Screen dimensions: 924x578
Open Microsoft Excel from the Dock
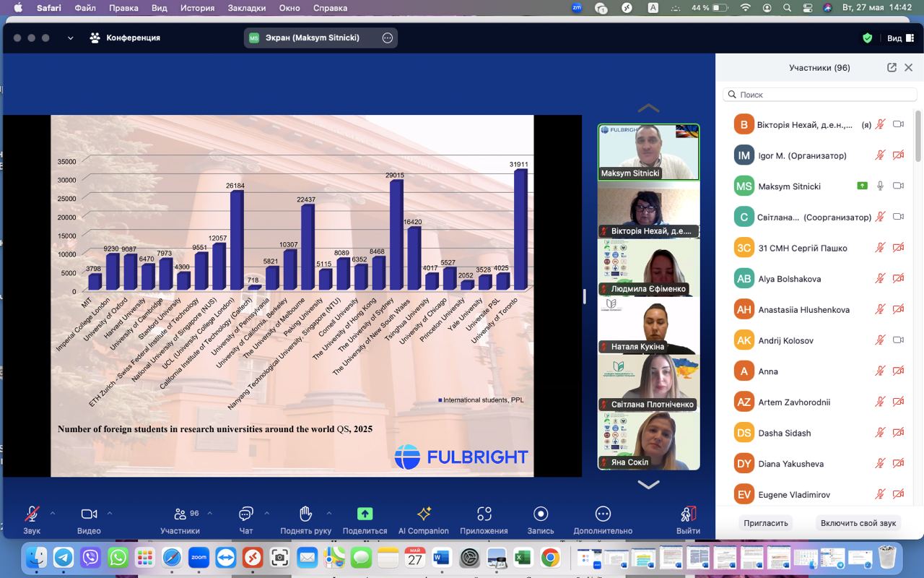coord(523,558)
